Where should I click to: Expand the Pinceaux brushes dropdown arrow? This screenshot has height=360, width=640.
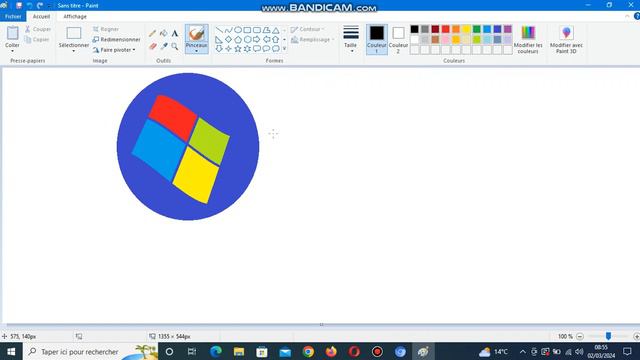pyautogui.click(x=196, y=51)
